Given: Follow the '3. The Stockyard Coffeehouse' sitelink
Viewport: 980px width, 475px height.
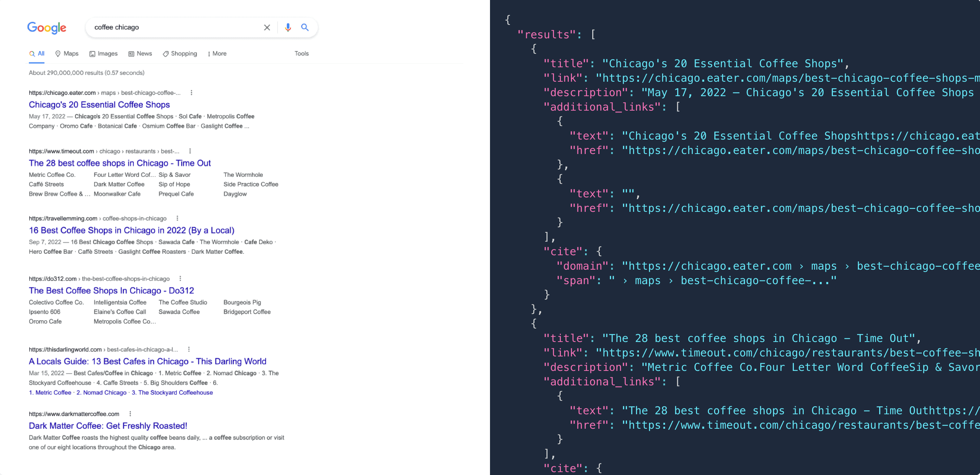Looking at the screenshot, I should (172, 393).
